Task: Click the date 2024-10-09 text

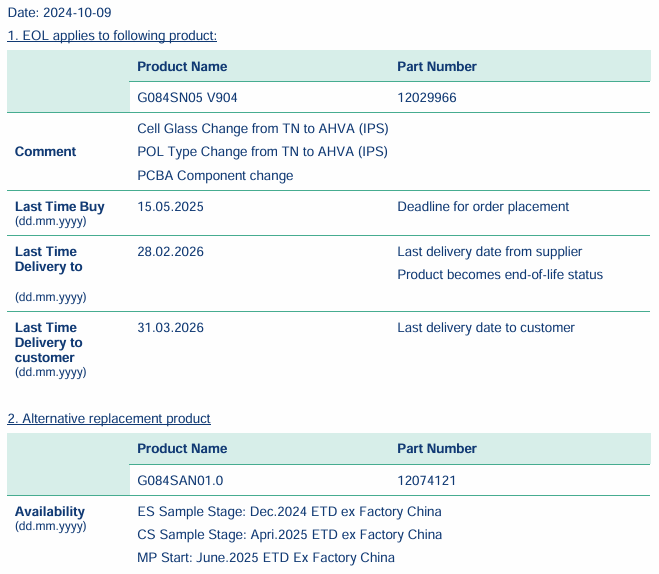Action: 60,13
